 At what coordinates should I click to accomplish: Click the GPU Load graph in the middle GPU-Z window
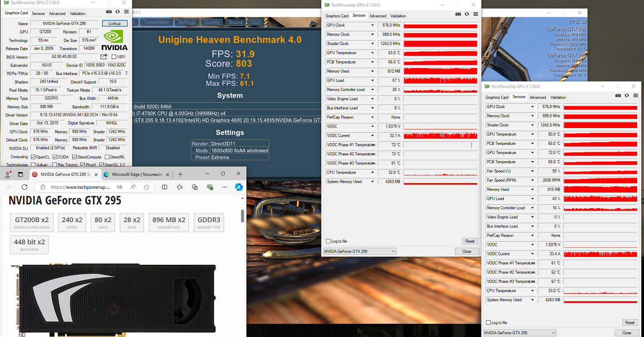tap(440, 81)
